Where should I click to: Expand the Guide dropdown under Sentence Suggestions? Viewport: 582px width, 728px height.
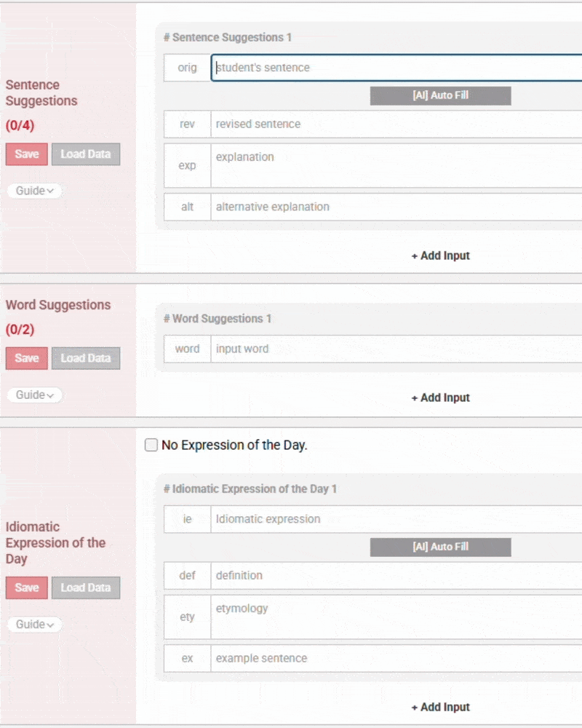tap(34, 191)
